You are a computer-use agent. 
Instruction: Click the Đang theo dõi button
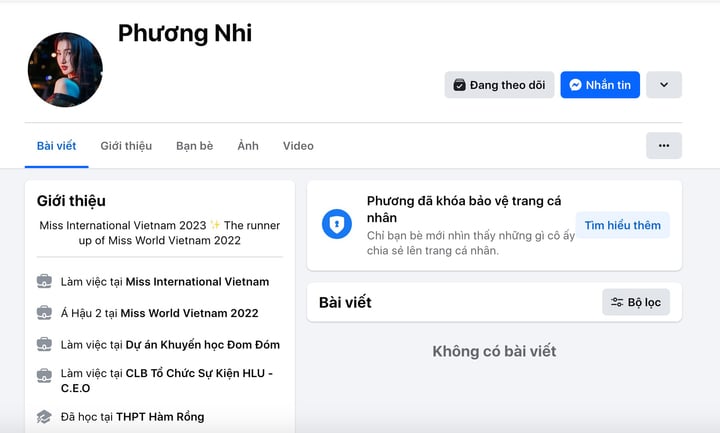(x=499, y=85)
